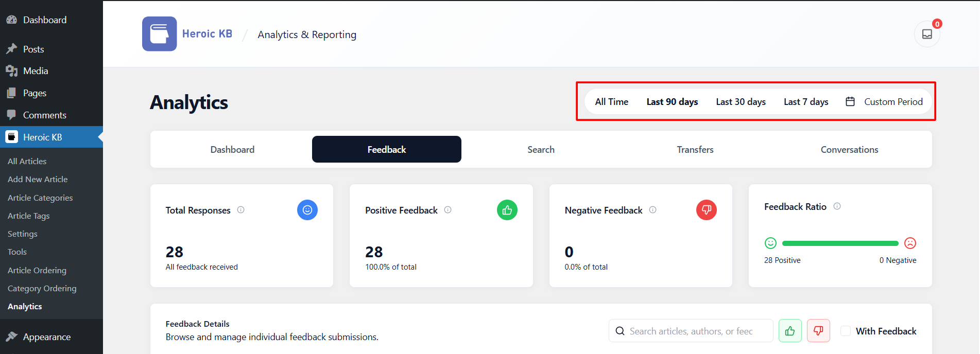Enable the With Feedback checkbox
980x354 pixels.
pos(846,331)
